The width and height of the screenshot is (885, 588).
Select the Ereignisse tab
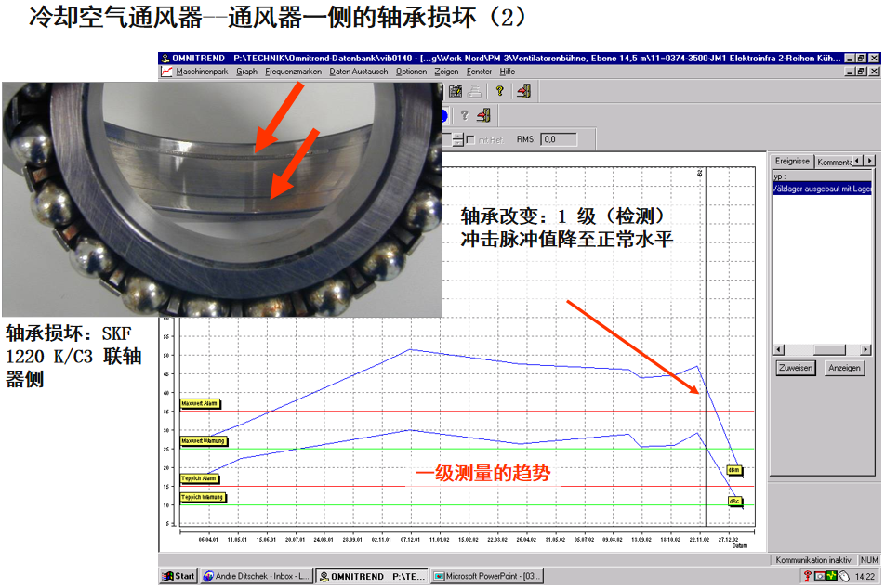tap(792, 162)
